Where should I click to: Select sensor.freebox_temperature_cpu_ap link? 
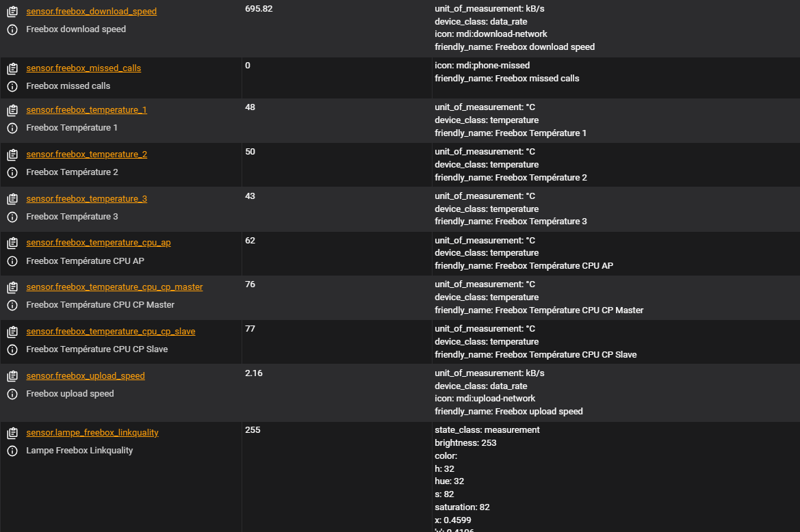tap(99, 243)
